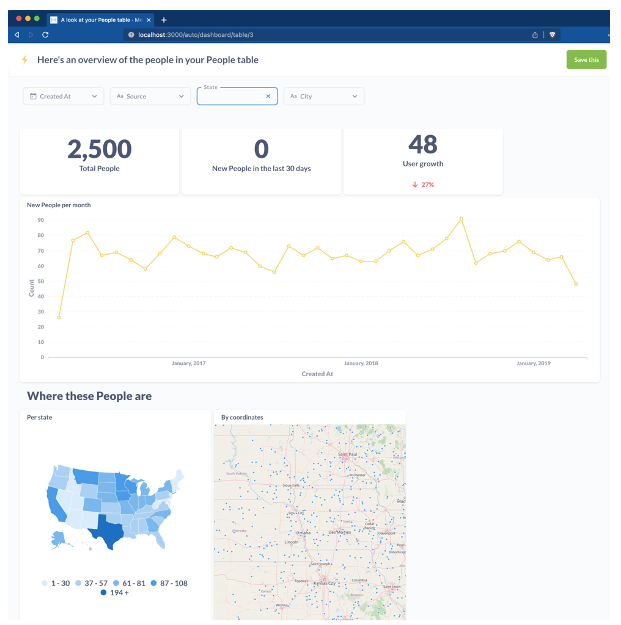
Task: Click the lightning bolt icon beside the title
Action: (25, 60)
